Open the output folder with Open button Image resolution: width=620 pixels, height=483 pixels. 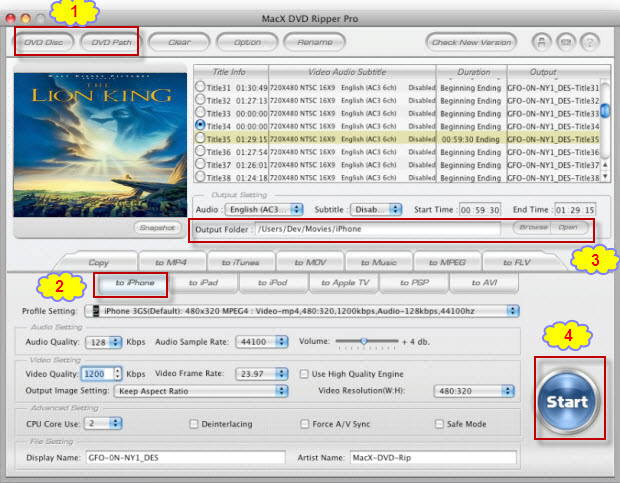[x=568, y=227]
